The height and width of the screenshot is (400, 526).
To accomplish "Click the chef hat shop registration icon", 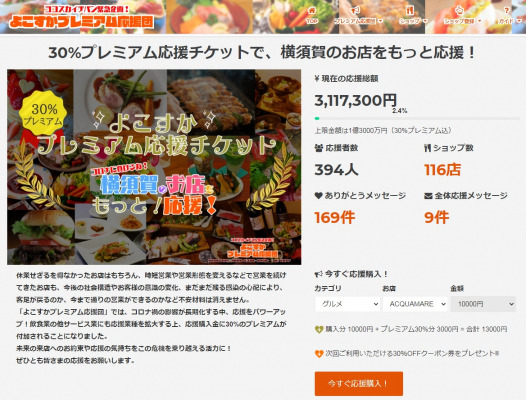I will coord(459,11).
